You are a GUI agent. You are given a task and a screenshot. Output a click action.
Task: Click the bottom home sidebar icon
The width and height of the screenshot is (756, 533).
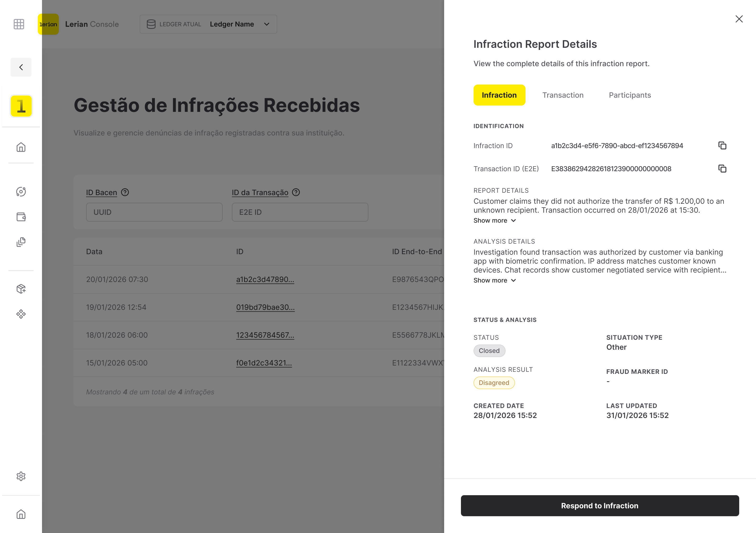tap(21, 514)
